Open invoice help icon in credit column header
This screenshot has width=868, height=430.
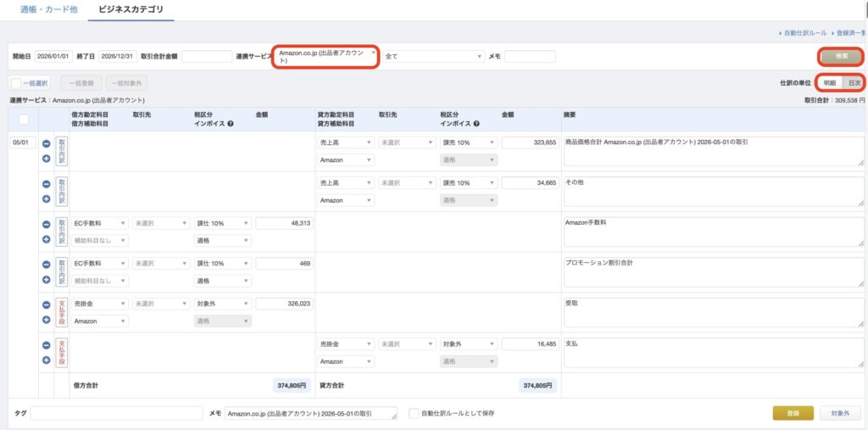click(x=476, y=124)
